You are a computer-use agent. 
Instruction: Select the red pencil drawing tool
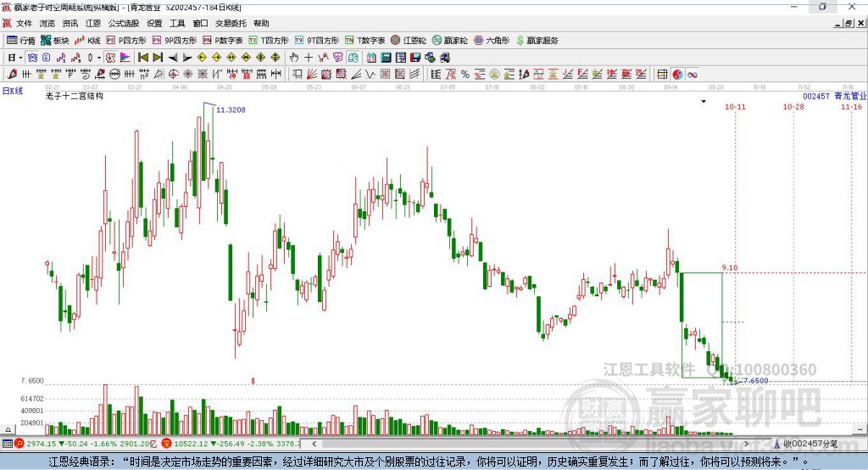click(12, 74)
